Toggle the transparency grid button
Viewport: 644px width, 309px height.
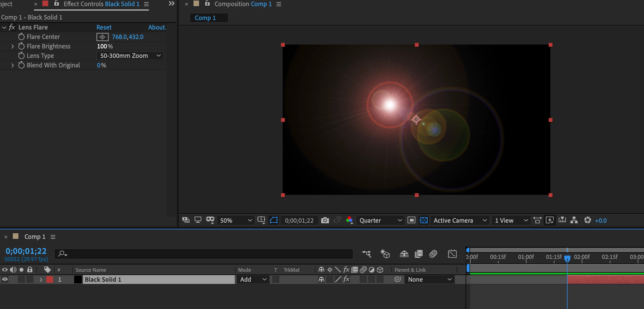point(423,220)
